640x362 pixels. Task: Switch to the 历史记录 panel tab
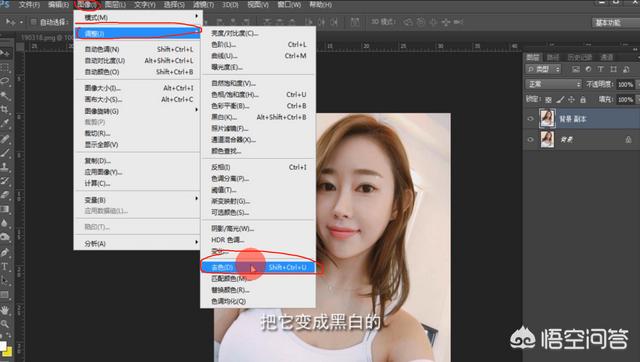coord(580,58)
